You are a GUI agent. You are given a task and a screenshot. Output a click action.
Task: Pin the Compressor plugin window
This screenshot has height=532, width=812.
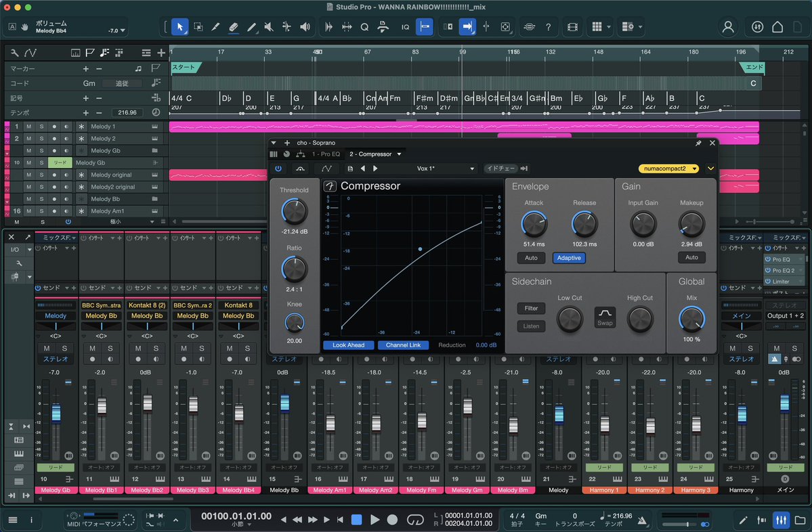698,143
